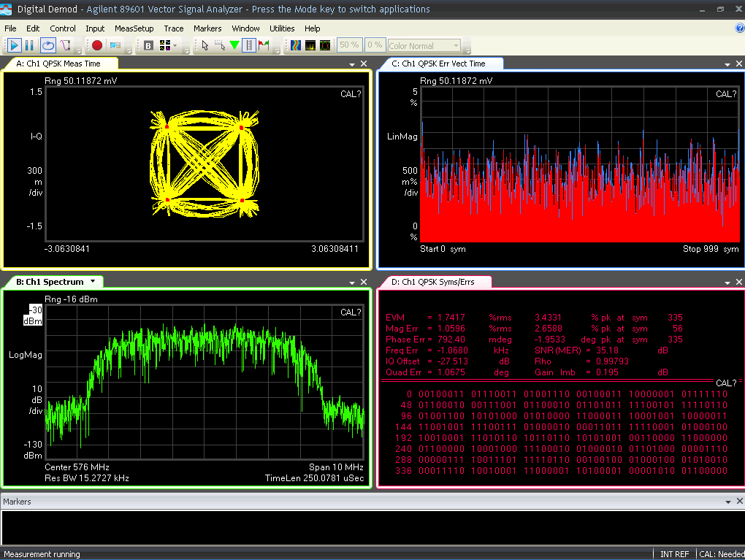The image size is (745, 560).
Task: Open the Input menu
Action: point(95,28)
